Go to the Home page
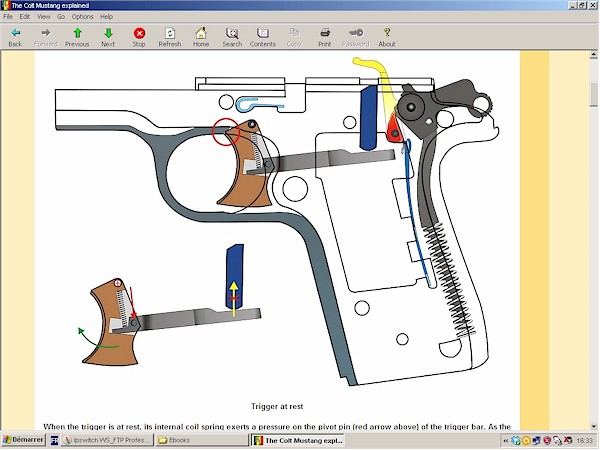The height and width of the screenshot is (450, 600). (201, 38)
